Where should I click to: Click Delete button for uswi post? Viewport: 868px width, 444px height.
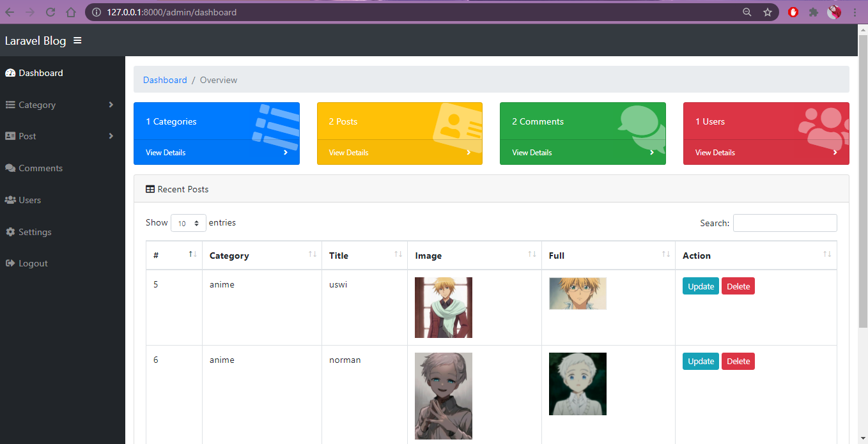pyautogui.click(x=738, y=286)
